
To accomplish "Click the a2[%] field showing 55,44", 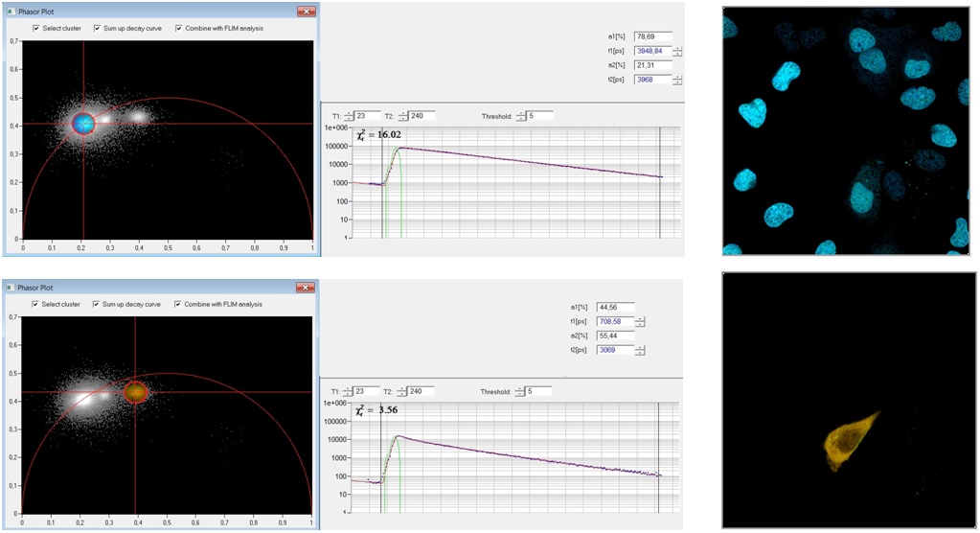I will click(x=613, y=336).
